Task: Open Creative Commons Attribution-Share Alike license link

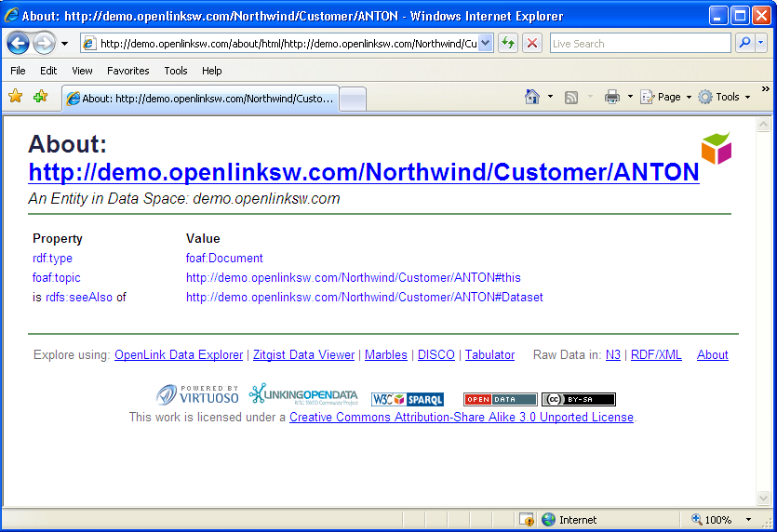Action: coord(462,417)
